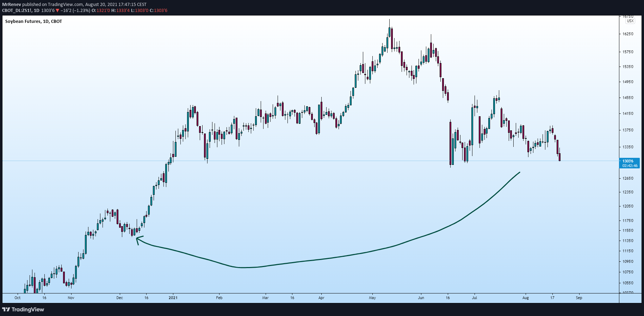Click the 1495'0 price axis label
Viewport: 644px width, 316px height.
point(628,82)
